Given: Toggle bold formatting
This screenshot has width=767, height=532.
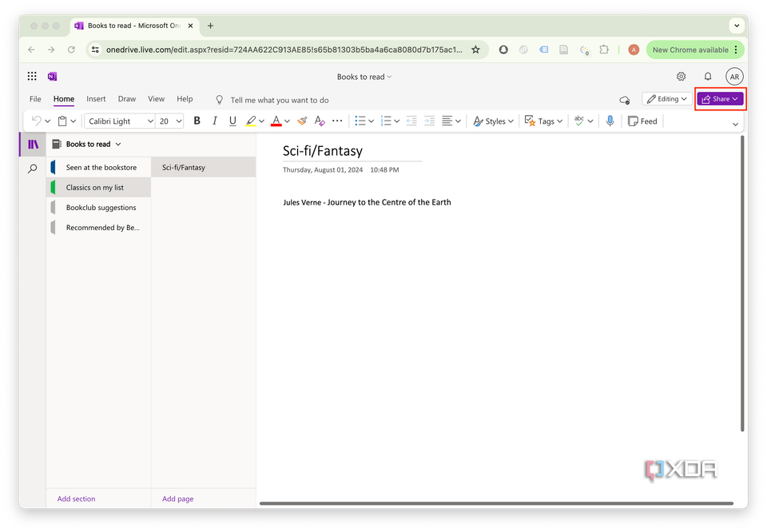Looking at the screenshot, I should point(197,121).
